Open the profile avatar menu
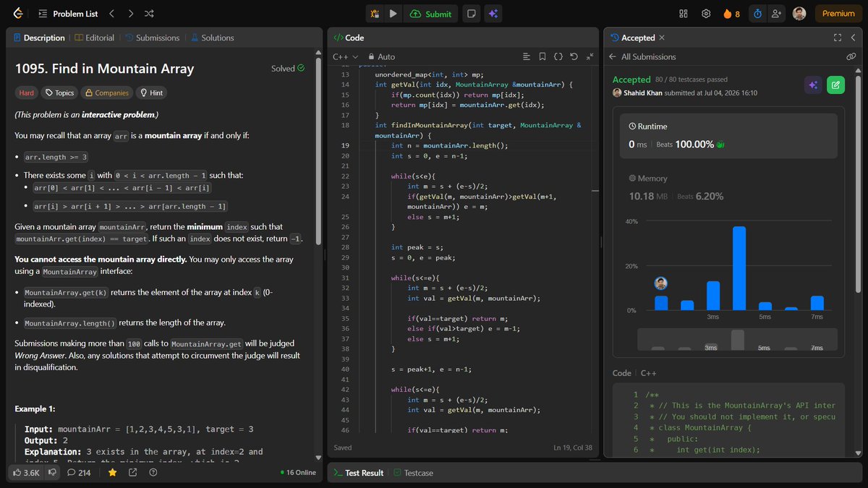Viewport: 868px width, 488px height. (x=799, y=14)
